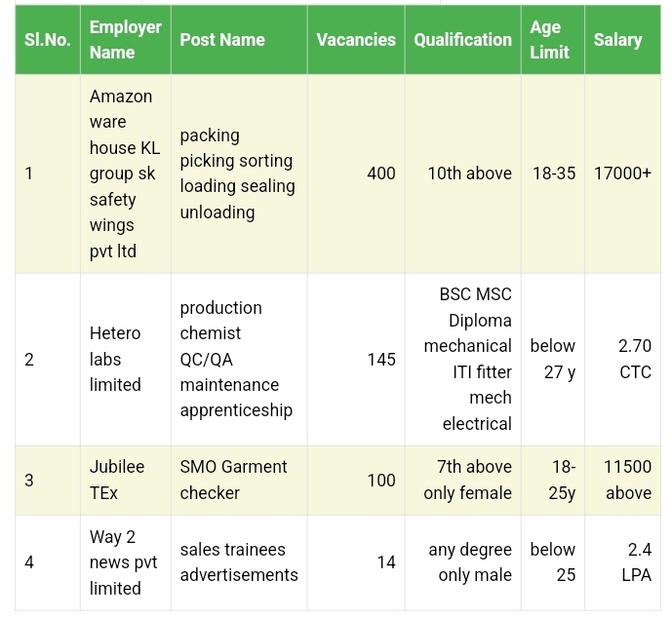Screen dimensions: 672x618
Task: Select the Jubilee TEx employer cell
Action: coord(126,481)
